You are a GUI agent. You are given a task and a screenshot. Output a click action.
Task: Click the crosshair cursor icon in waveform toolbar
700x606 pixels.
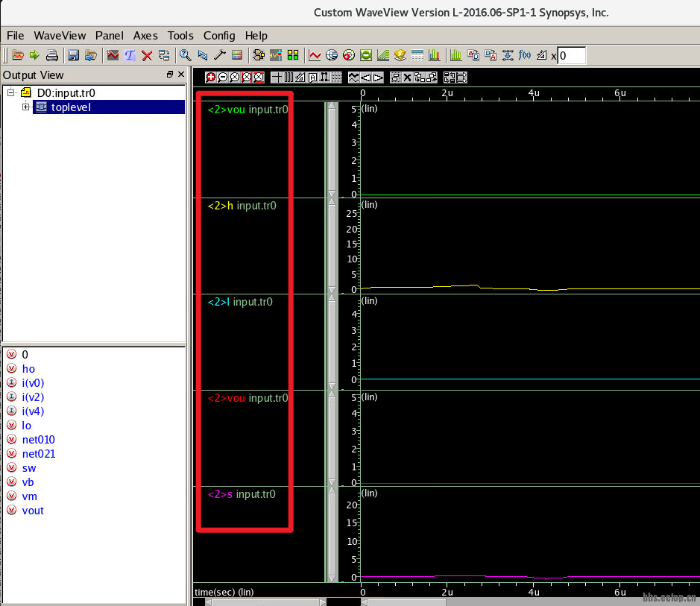[x=277, y=78]
